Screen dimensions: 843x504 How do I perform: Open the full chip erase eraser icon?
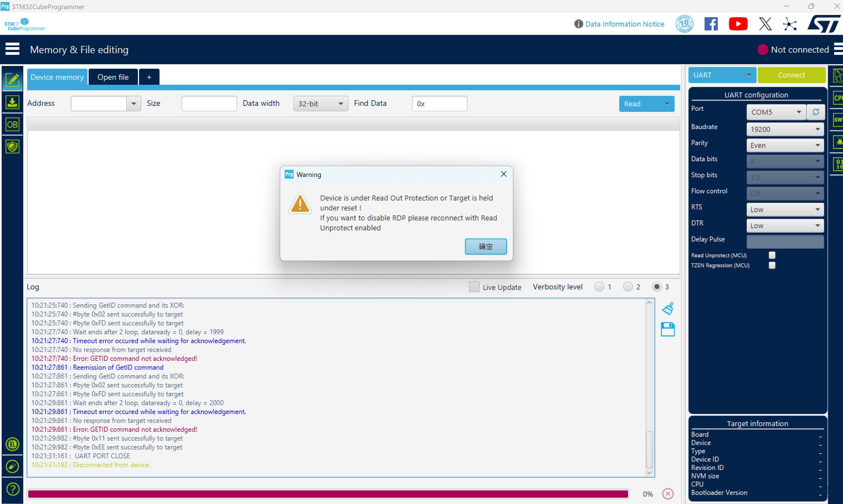[x=12, y=466]
